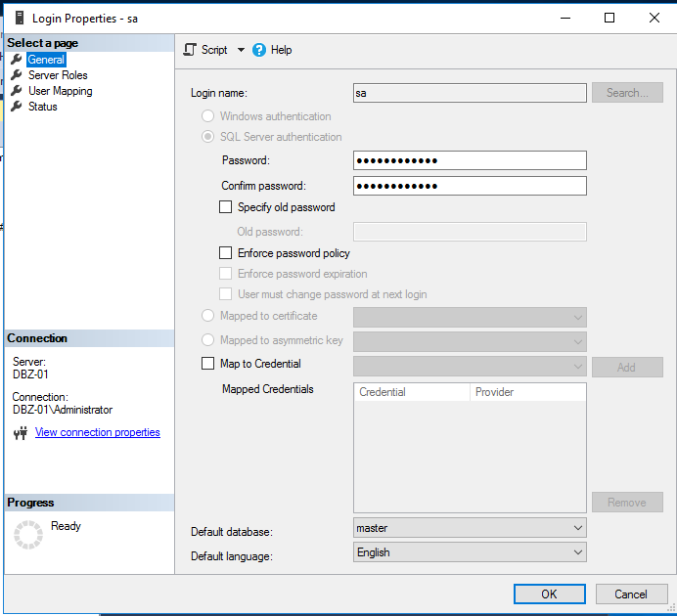This screenshot has height=616, width=677.
Task: Click the Provider column header
Action: [x=527, y=392]
